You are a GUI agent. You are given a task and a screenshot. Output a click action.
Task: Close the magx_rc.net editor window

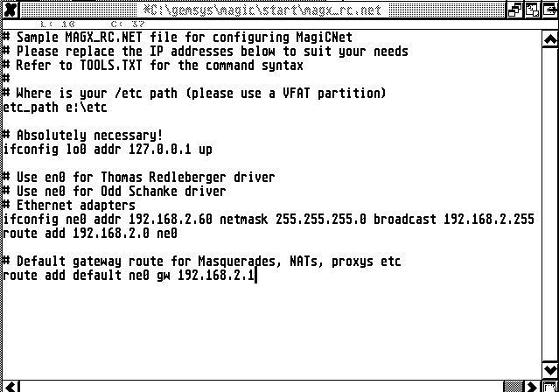(10, 10)
